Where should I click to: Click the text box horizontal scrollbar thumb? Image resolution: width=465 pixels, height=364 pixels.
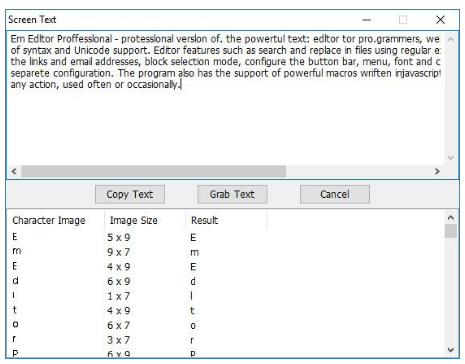[153, 171]
